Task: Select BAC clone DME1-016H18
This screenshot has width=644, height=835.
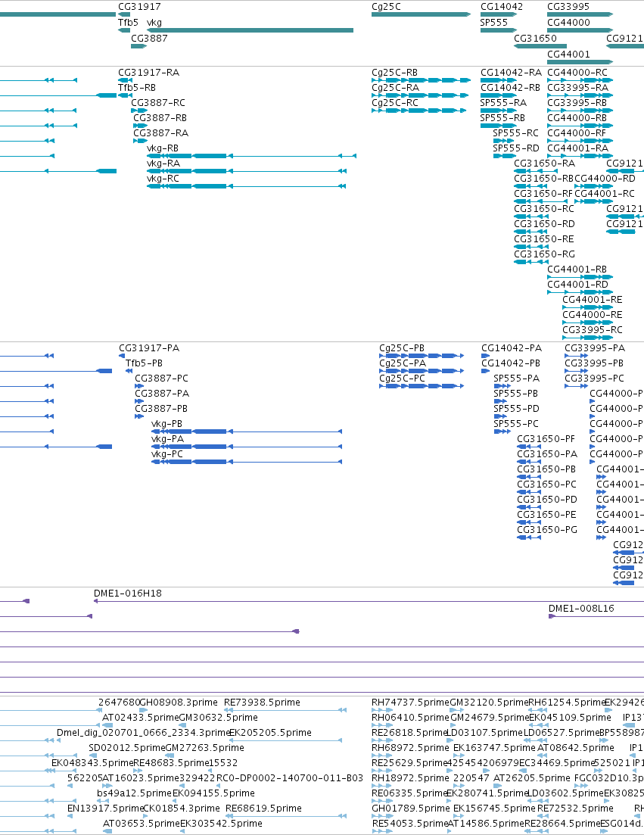Action: click(x=128, y=594)
